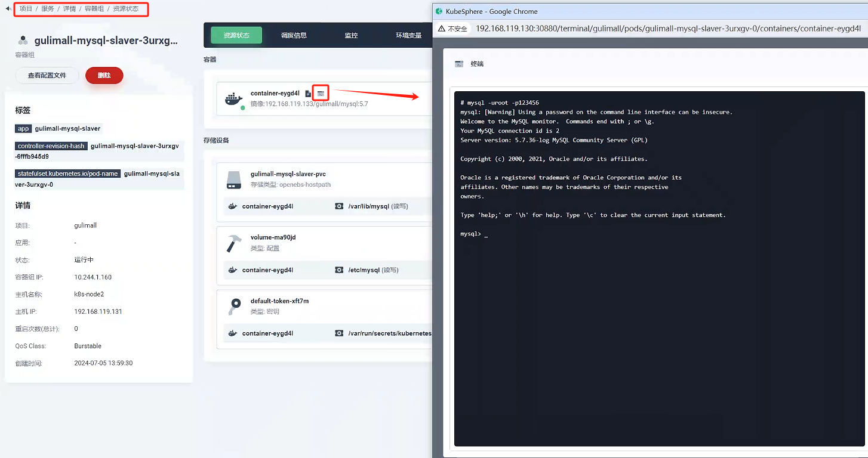Open the 详情 breadcrumb link
The image size is (868, 458).
click(70, 9)
